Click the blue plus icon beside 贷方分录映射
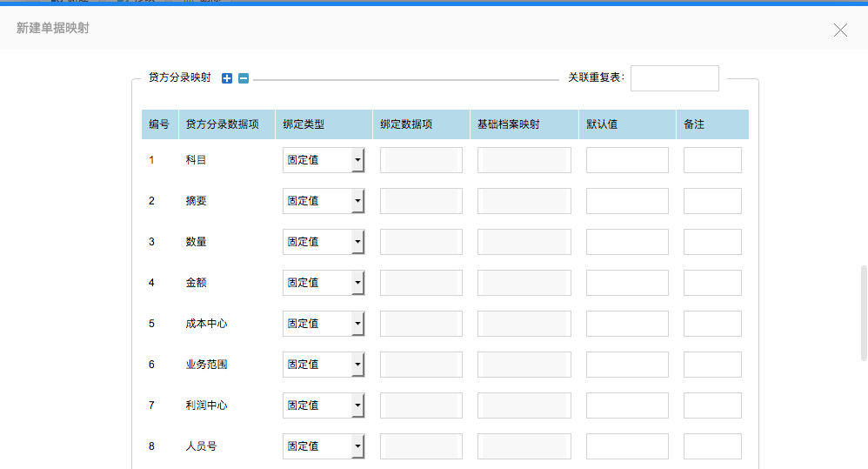 pyautogui.click(x=227, y=78)
